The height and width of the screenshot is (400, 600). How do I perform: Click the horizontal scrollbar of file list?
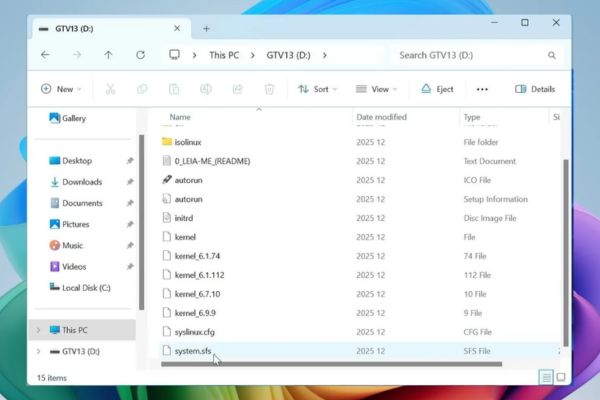click(x=331, y=364)
